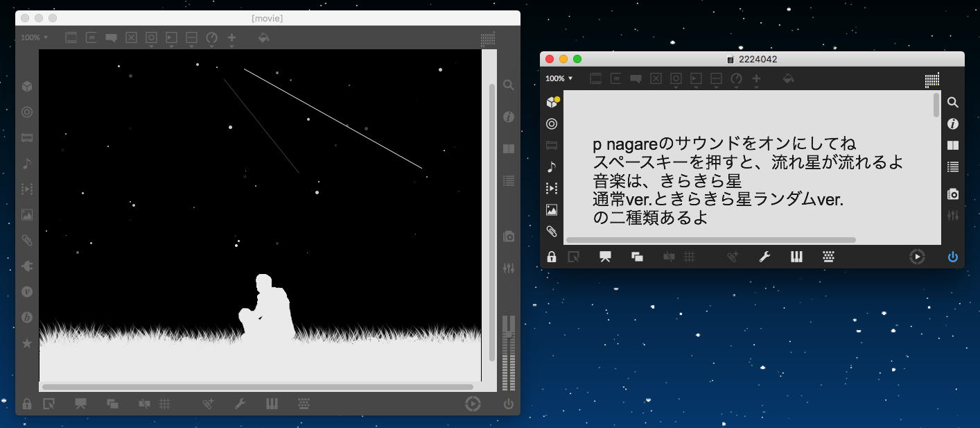Viewport: 980px width, 428px height.
Task: Toggle the blue audio power button in 2224042
Action: coord(953,257)
